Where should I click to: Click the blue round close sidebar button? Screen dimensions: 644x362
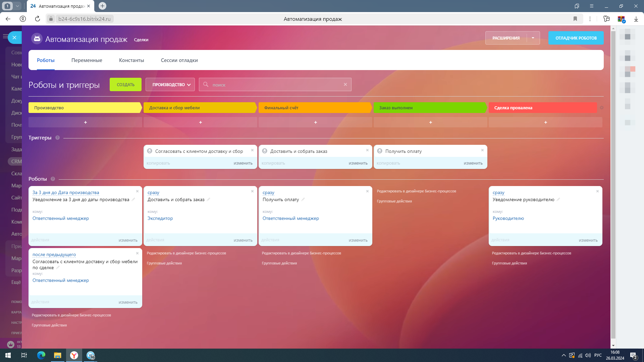(x=14, y=38)
